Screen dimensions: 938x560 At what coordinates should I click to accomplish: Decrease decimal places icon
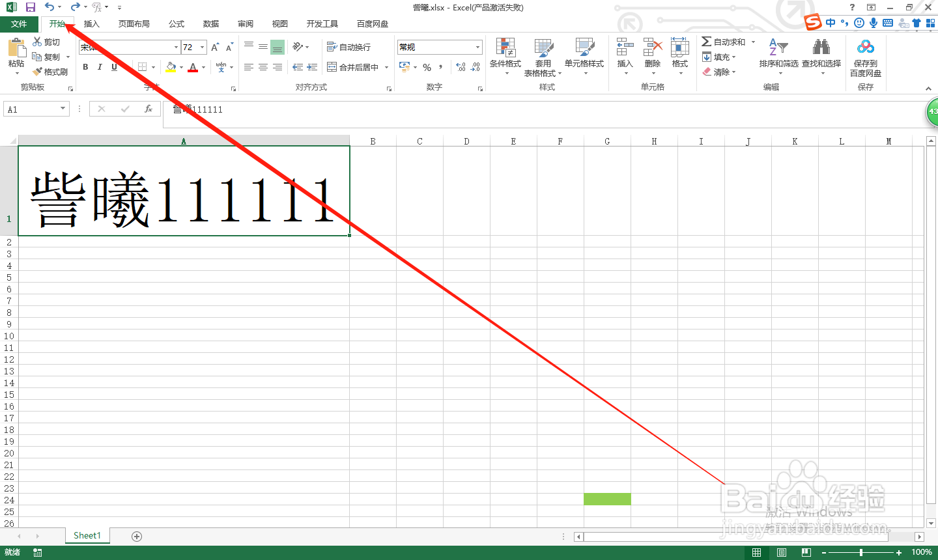pyautogui.click(x=476, y=67)
